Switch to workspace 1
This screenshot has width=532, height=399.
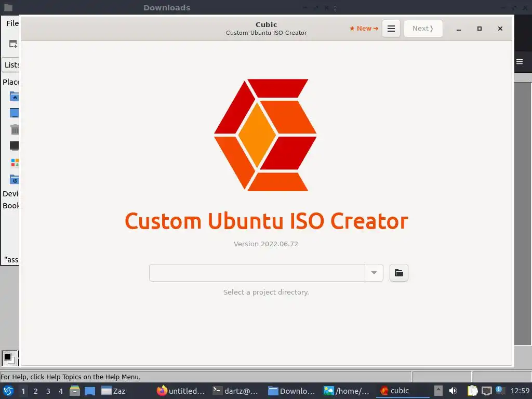click(23, 391)
